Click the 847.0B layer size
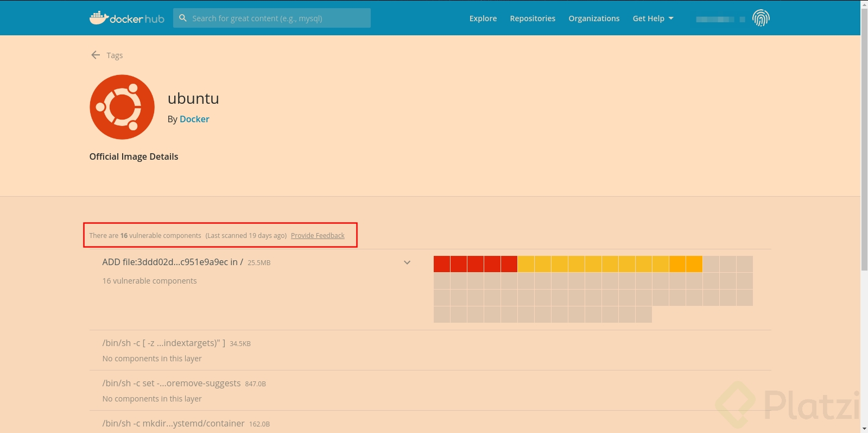The width and height of the screenshot is (868, 433). (255, 384)
